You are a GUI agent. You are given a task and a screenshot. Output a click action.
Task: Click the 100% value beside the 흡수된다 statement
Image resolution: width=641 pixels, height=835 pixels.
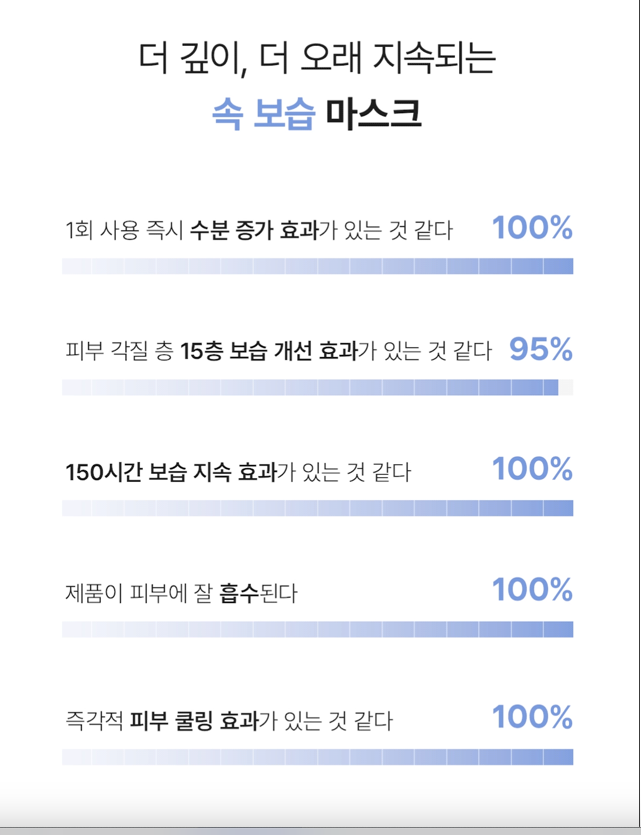(532, 590)
